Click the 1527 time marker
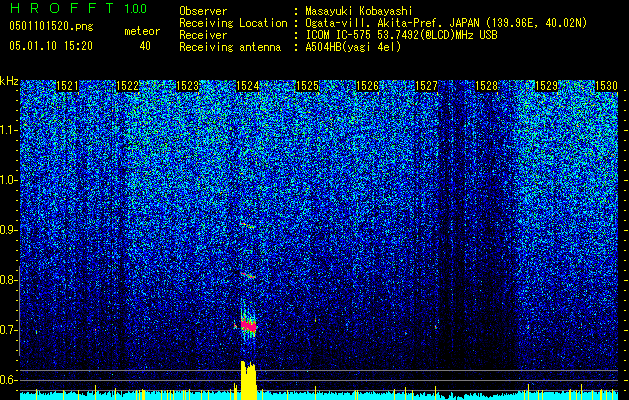This screenshot has width=629, height=400. [426, 86]
